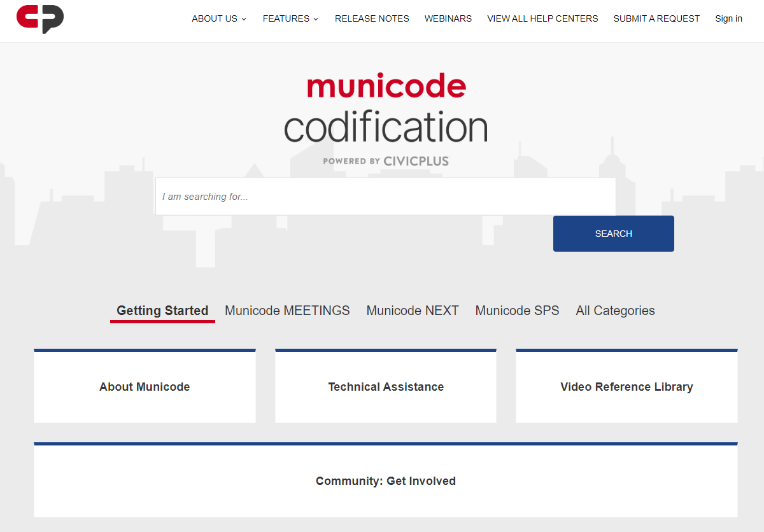This screenshot has height=532, width=764.
Task: Open View All Help Centers link
Action: click(542, 18)
